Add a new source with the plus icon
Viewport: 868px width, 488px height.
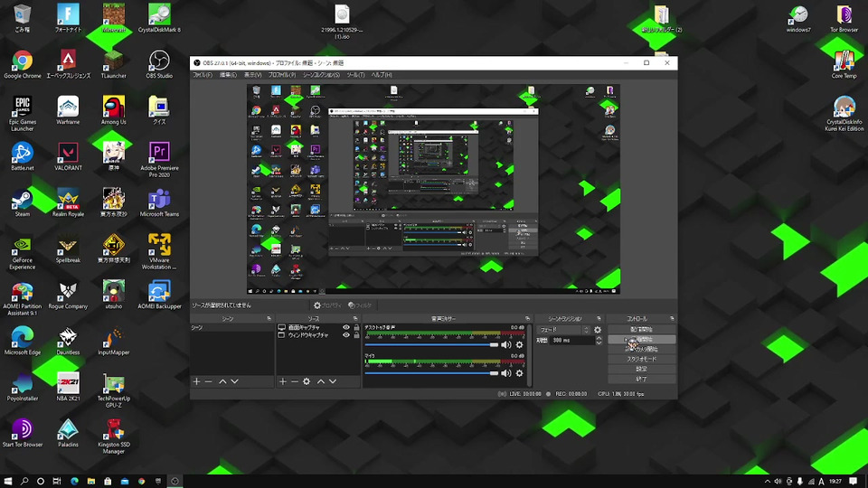[283, 381]
